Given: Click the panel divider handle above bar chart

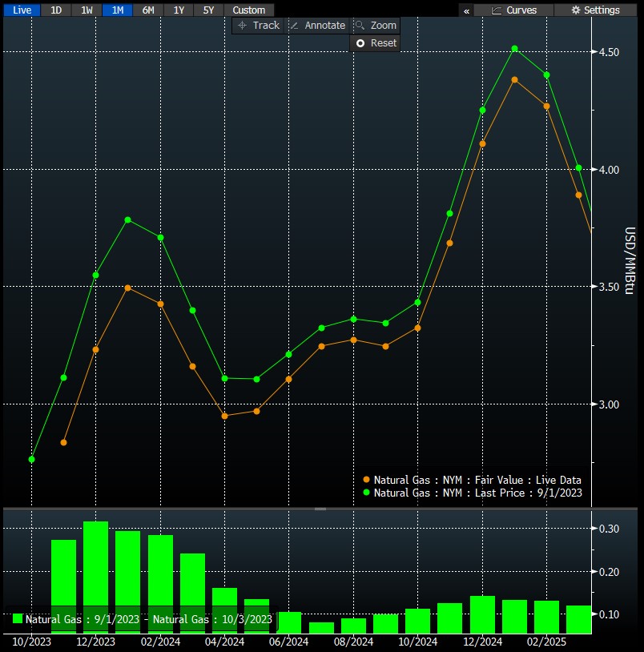Looking at the screenshot, I should (x=320, y=509).
